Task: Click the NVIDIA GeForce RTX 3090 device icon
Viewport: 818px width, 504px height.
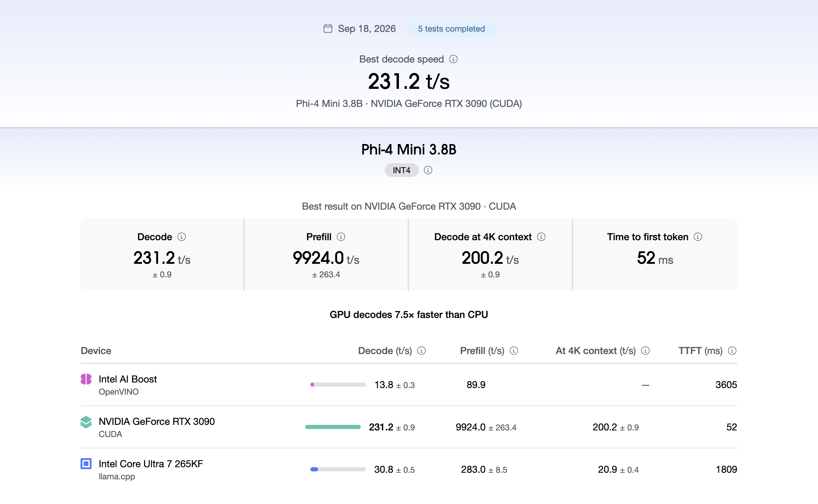Action: click(x=86, y=422)
